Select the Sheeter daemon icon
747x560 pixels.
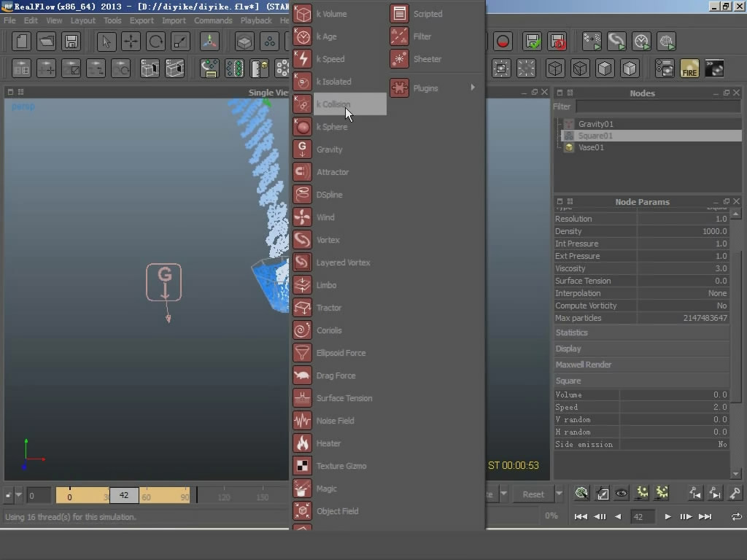pos(399,59)
